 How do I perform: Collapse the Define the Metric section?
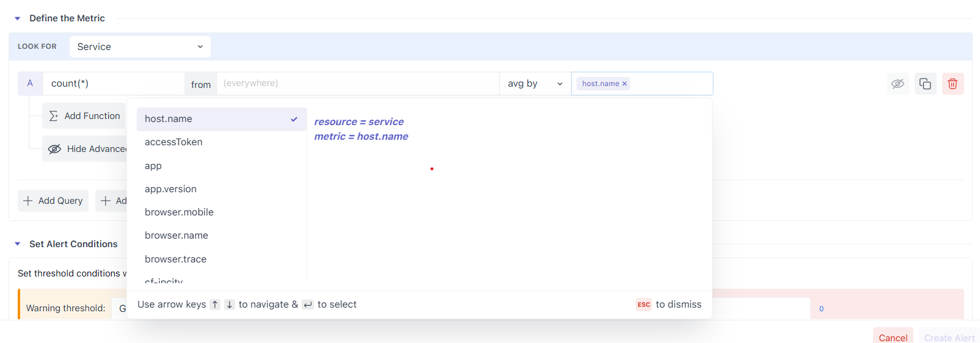click(x=18, y=18)
